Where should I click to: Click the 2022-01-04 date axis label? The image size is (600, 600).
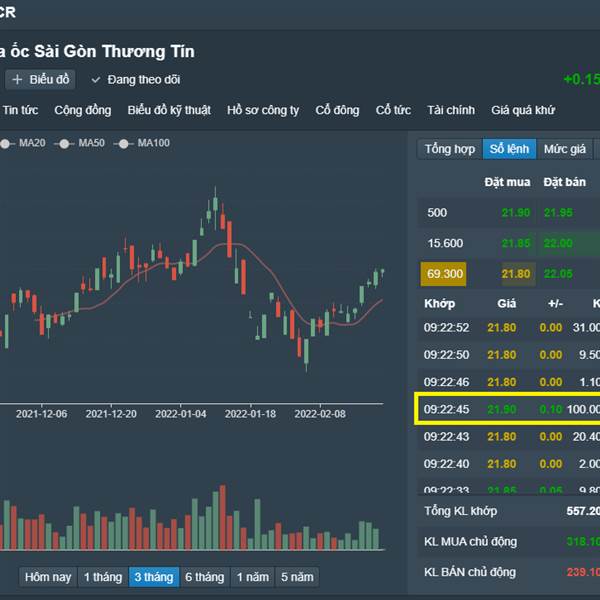coord(181,414)
